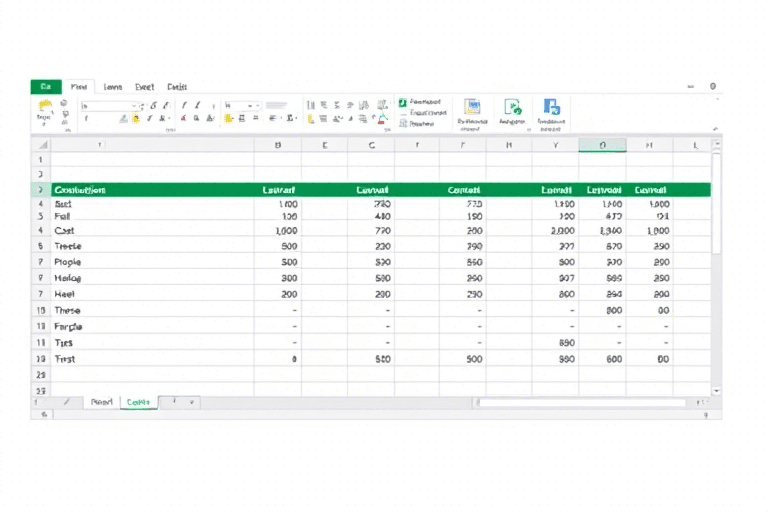Click column header B
Image resolution: width=768 pixels, height=512 pixels.
click(x=278, y=145)
